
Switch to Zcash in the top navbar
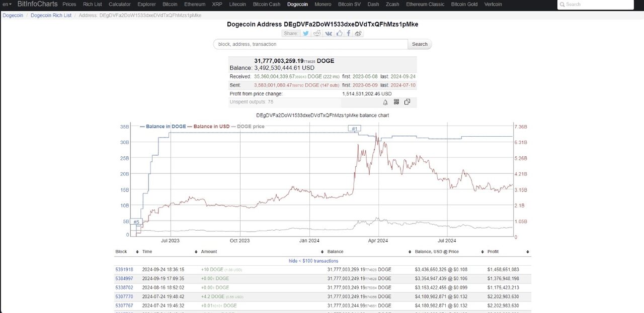pos(393,5)
